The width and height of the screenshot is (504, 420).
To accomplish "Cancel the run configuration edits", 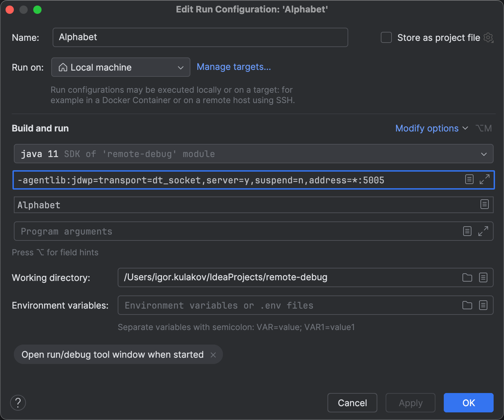I will tap(352, 403).
